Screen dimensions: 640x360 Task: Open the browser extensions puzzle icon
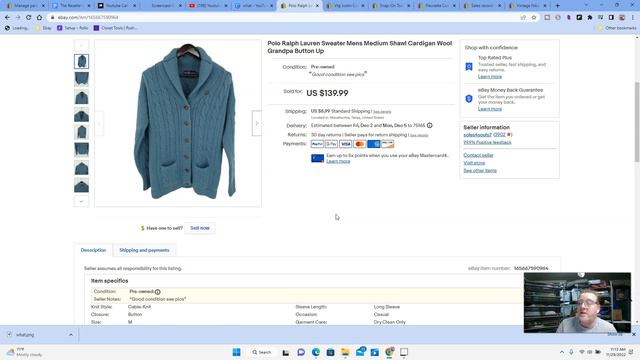[590, 18]
